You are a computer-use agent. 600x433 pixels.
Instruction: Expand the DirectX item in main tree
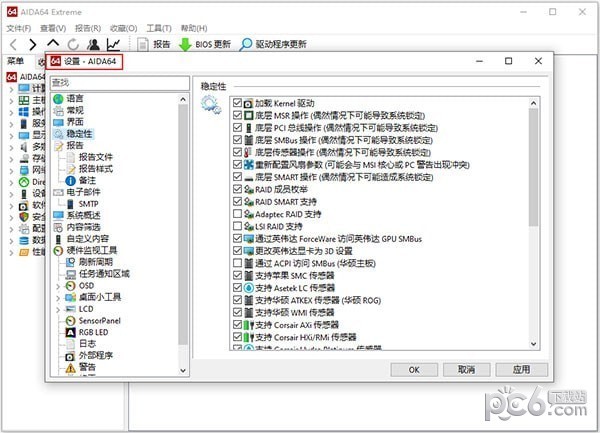point(11,182)
